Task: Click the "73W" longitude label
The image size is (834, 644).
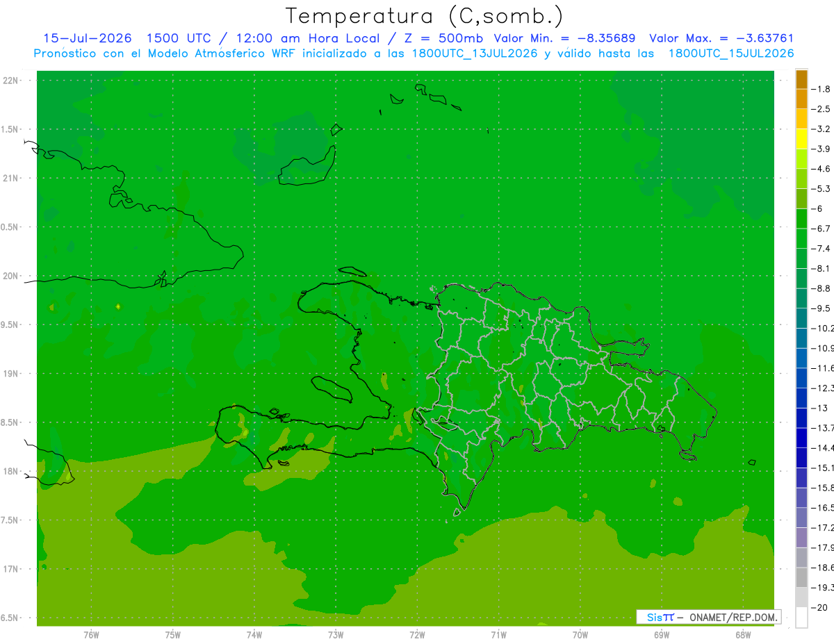Action: pyautogui.click(x=336, y=635)
